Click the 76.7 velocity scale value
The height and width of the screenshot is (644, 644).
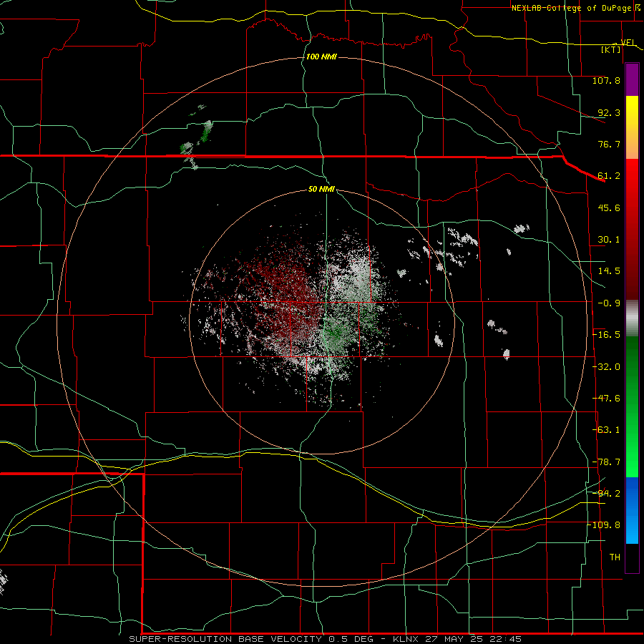(x=609, y=144)
